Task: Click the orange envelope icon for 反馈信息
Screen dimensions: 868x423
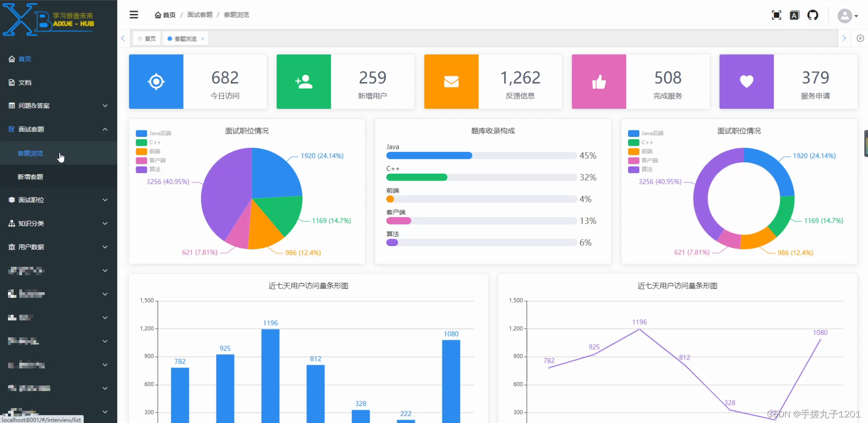Action: pyautogui.click(x=451, y=82)
